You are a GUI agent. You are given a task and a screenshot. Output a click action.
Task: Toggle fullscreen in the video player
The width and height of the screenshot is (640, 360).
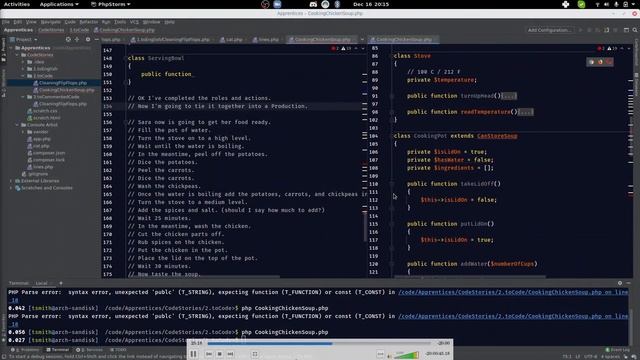(255, 354)
